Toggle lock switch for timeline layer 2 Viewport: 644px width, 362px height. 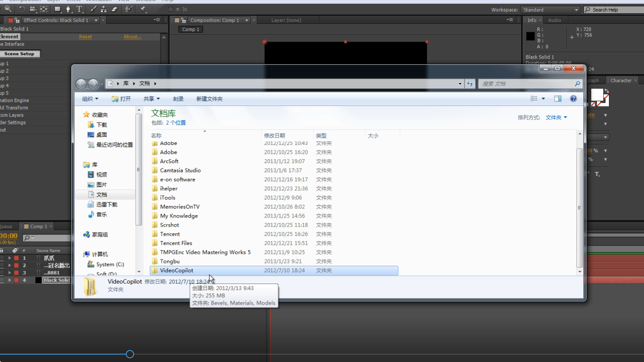tap(2, 265)
